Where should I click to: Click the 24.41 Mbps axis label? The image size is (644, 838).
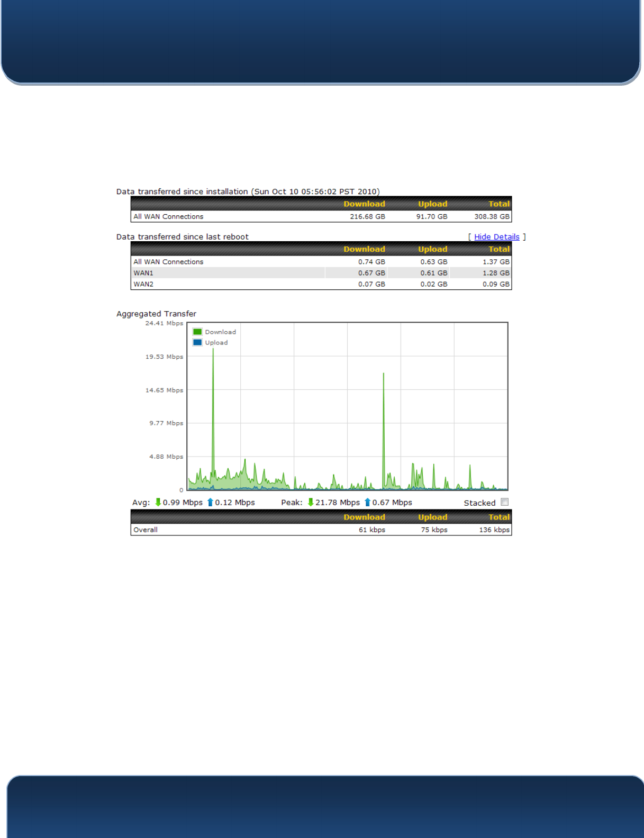[x=164, y=323]
